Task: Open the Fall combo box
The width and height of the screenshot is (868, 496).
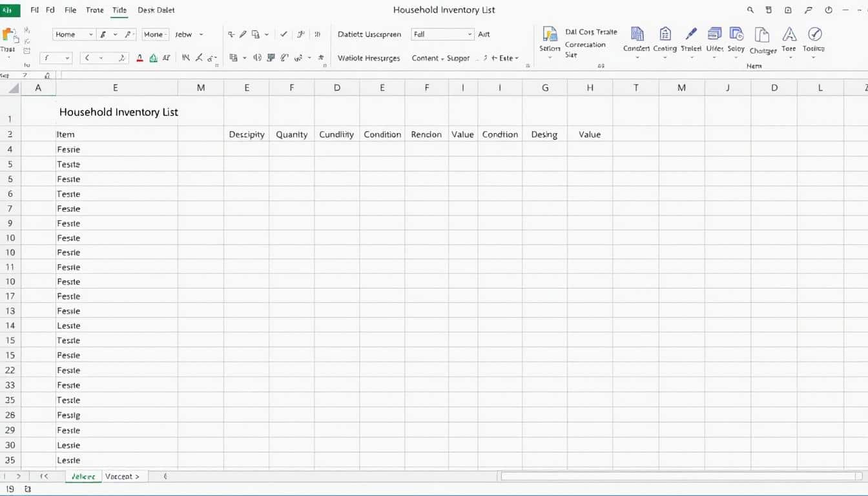Action: coord(442,34)
